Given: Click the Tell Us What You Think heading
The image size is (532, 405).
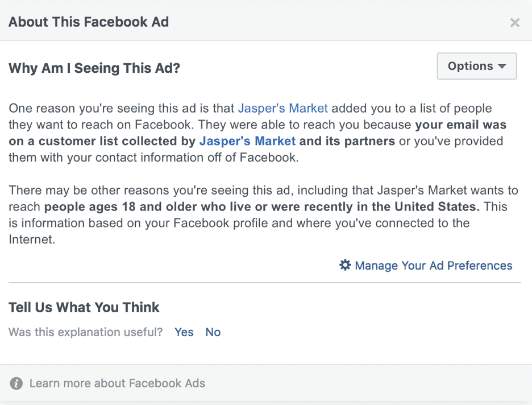Looking at the screenshot, I should [84, 307].
